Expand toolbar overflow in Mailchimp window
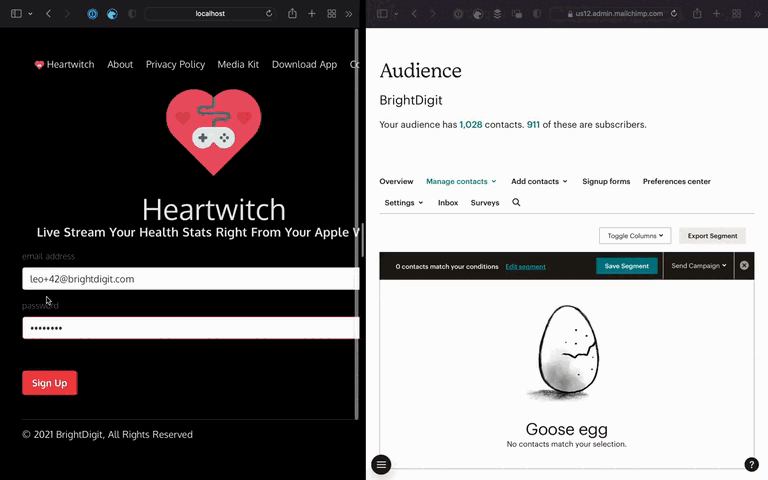The image size is (768, 480). point(757,14)
